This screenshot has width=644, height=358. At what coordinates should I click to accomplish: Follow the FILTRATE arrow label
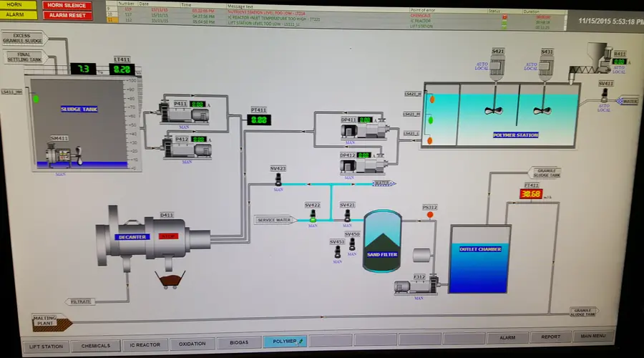(x=79, y=301)
